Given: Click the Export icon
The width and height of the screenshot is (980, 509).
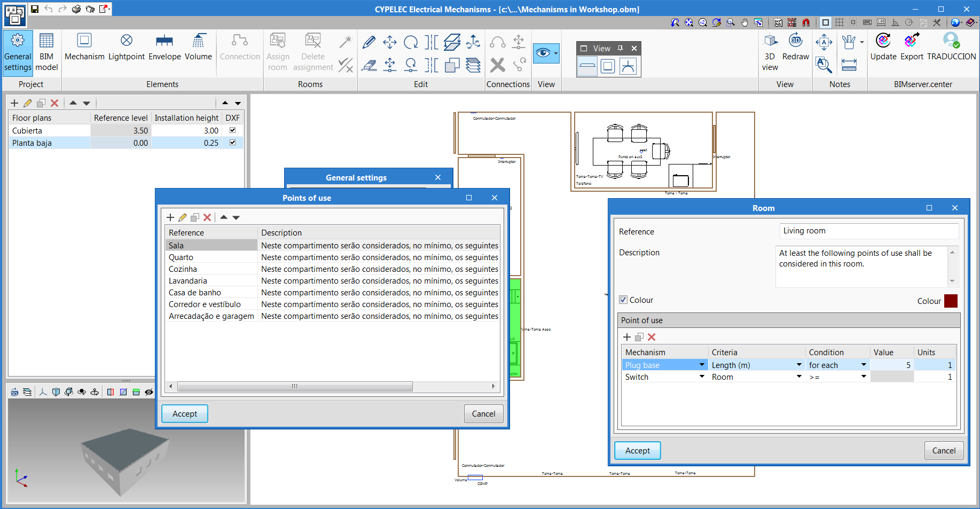Looking at the screenshot, I should pyautogui.click(x=912, y=47).
